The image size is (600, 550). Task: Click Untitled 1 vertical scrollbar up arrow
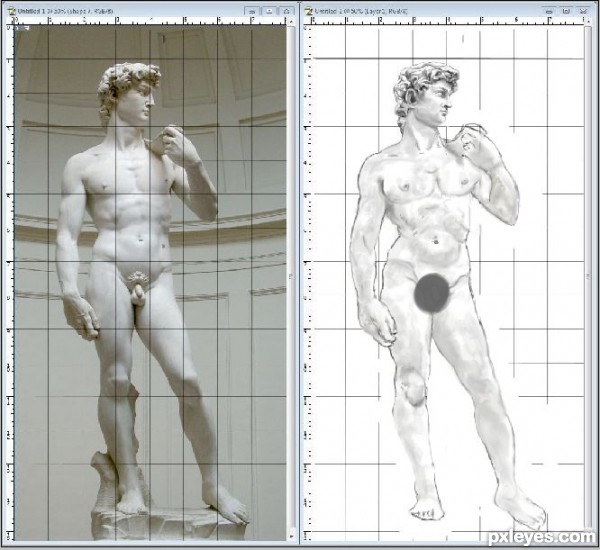(x=292, y=24)
